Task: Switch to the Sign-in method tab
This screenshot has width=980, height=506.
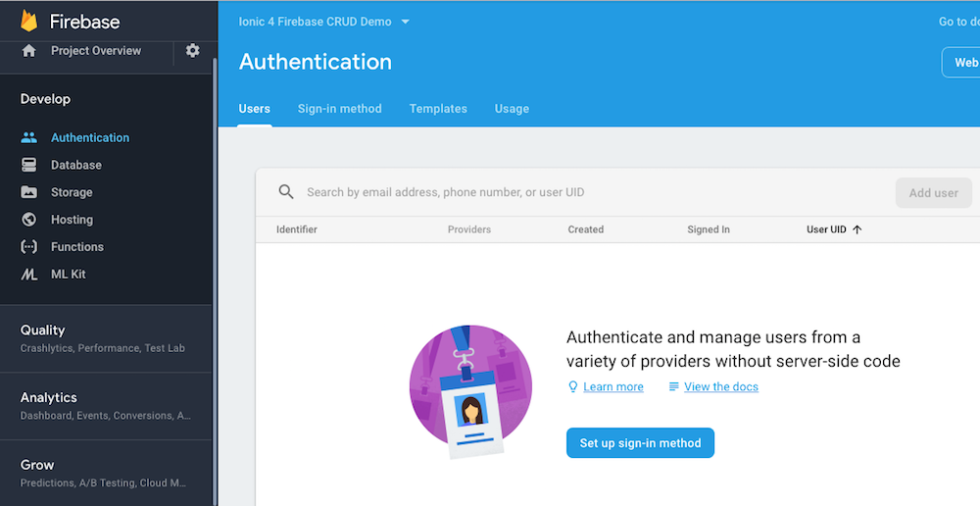Action: 339,109
